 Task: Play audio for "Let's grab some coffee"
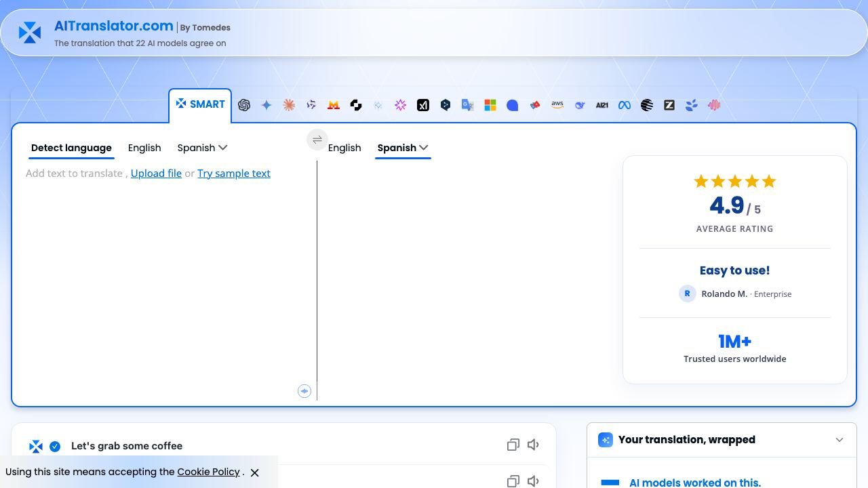click(x=534, y=445)
